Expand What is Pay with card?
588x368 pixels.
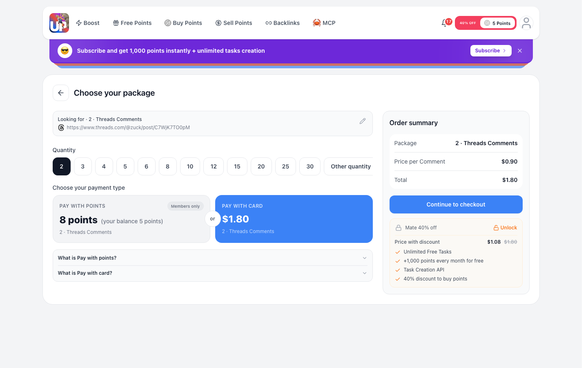click(213, 273)
